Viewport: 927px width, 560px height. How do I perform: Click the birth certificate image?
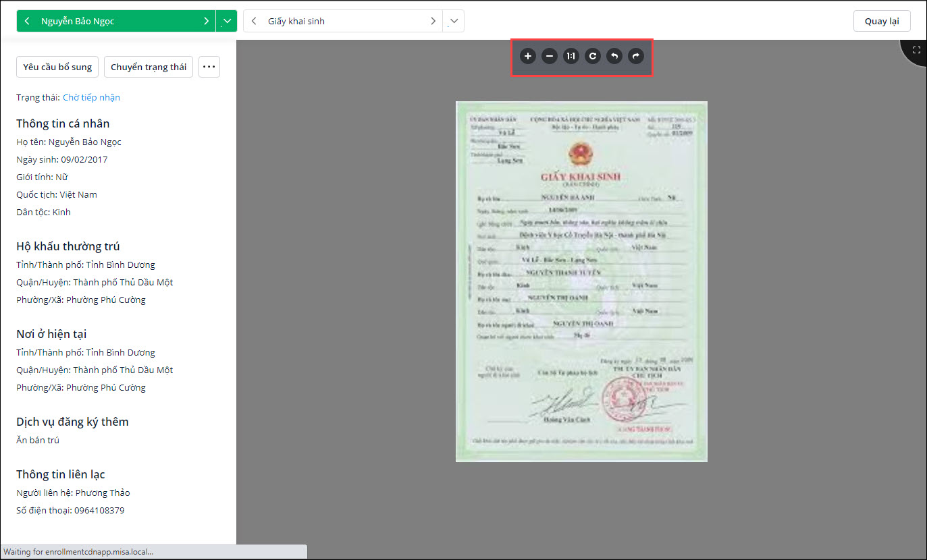581,281
